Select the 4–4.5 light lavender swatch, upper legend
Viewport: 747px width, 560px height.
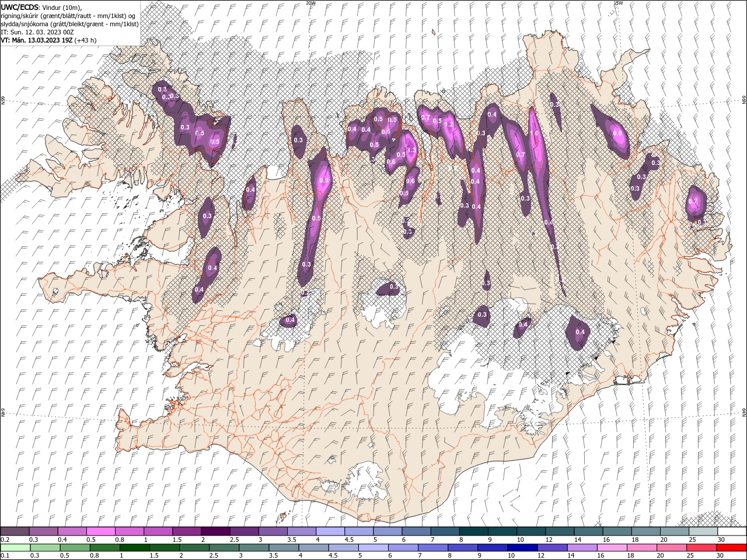click(x=330, y=531)
